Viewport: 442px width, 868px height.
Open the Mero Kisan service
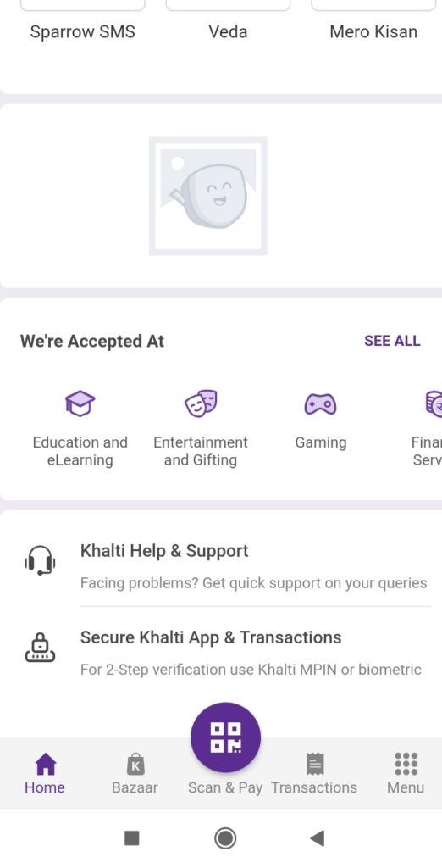pos(373,31)
